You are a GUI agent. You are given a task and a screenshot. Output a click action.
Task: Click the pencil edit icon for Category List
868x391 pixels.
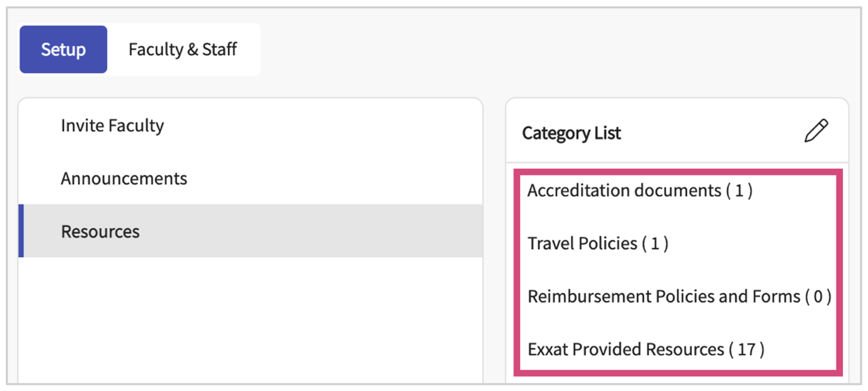pyautogui.click(x=816, y=131)
